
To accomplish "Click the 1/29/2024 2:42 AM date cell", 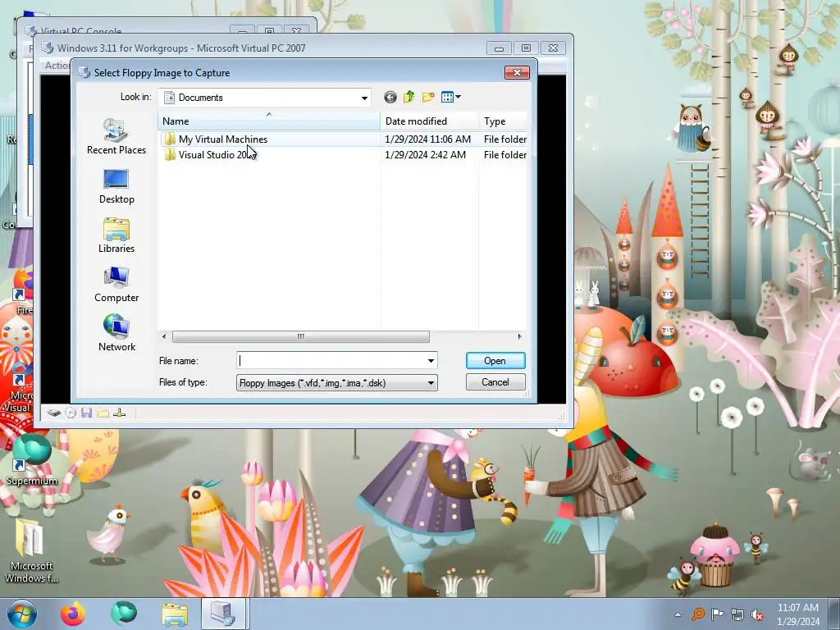I will click(426, 155).
